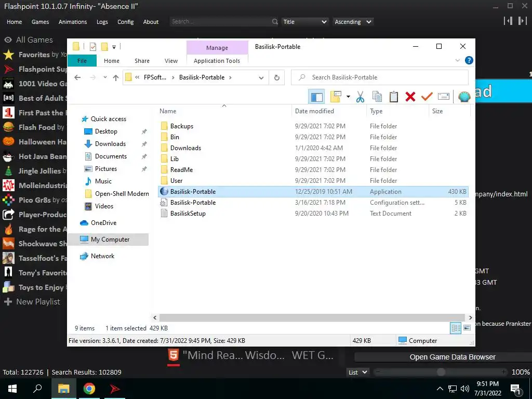
Task: Open Flashpoint's Config menu
Action: pos(126,22)
